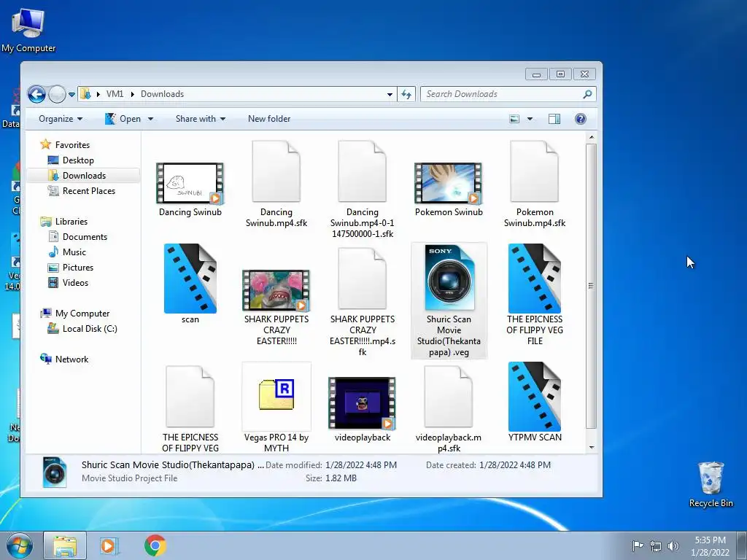The image size is (747, 560).
Task: Open Recent Places in Favorites
Action: 88,190
